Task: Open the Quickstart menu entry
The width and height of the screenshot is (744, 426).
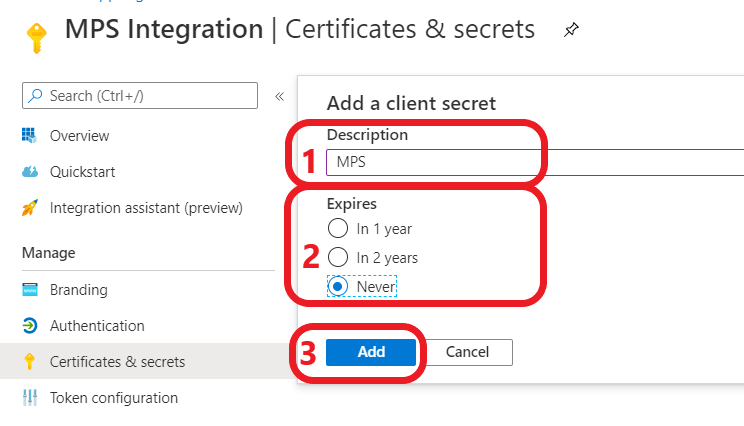Action: 82,172
